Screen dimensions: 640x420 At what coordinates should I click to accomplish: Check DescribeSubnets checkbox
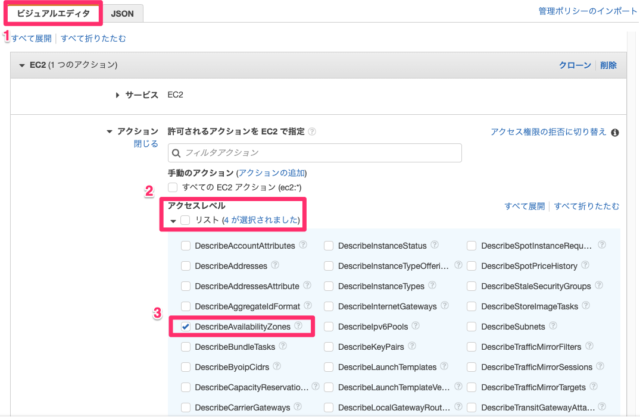pyautogui.click(x=471, y=327)
